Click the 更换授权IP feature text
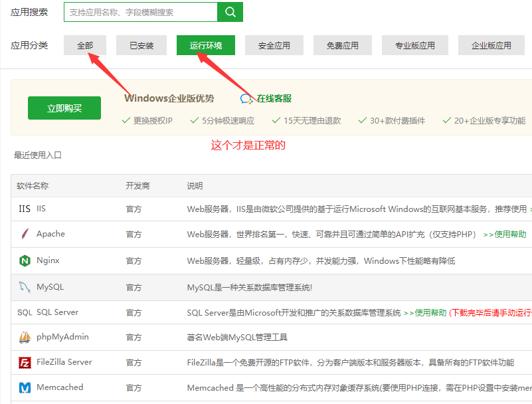The image size is (532, 404). tap(153, 120)
